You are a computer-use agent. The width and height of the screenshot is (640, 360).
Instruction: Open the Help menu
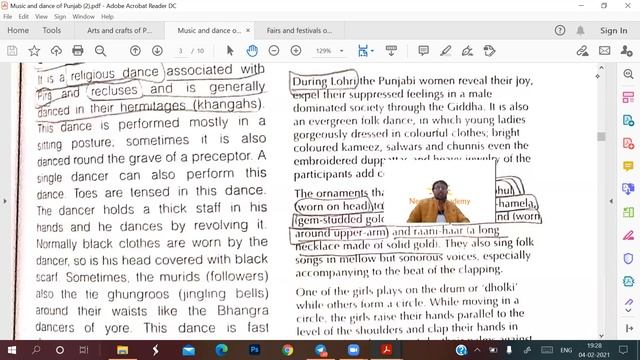(107, 17)
